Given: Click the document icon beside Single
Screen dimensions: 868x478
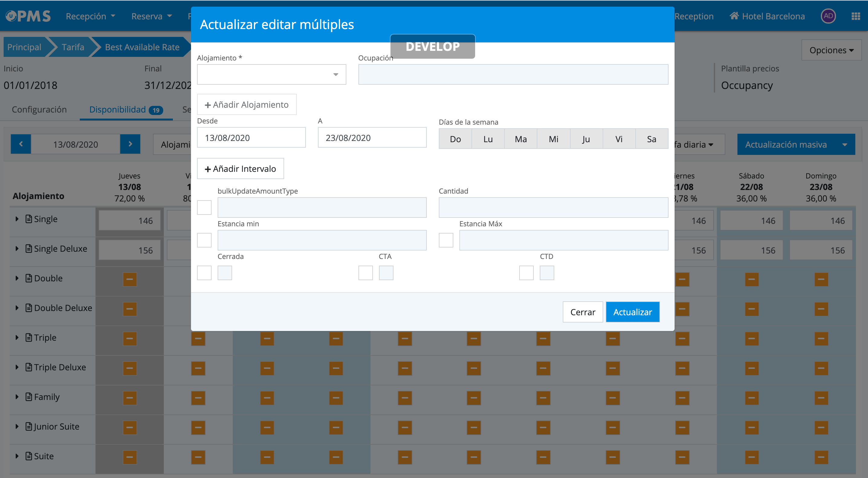Looking at the screenshot, I should [x=29, y=219].
